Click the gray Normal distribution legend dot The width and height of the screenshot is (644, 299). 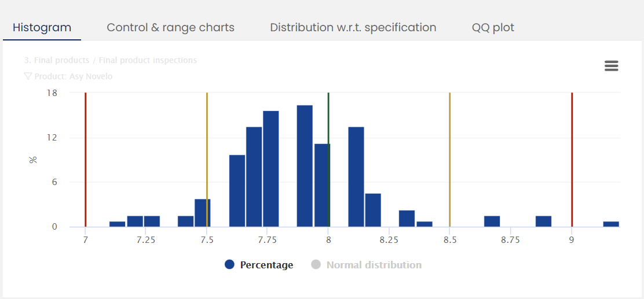316,265
